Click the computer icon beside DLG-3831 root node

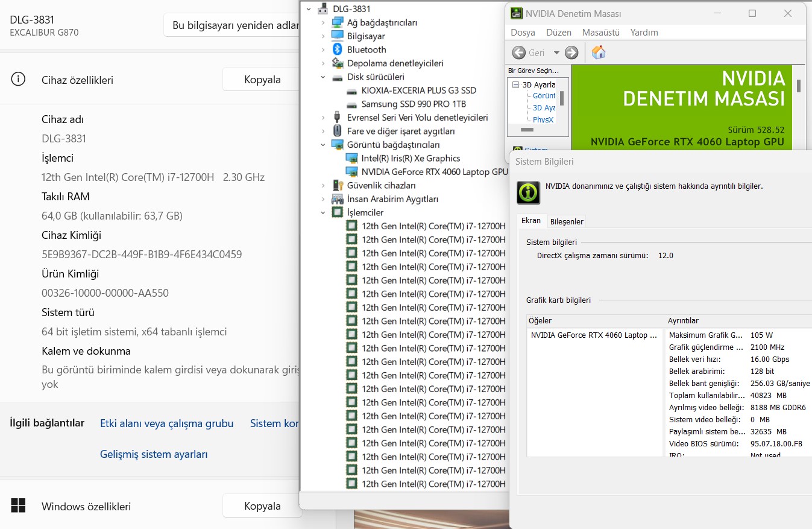(323, 9)
